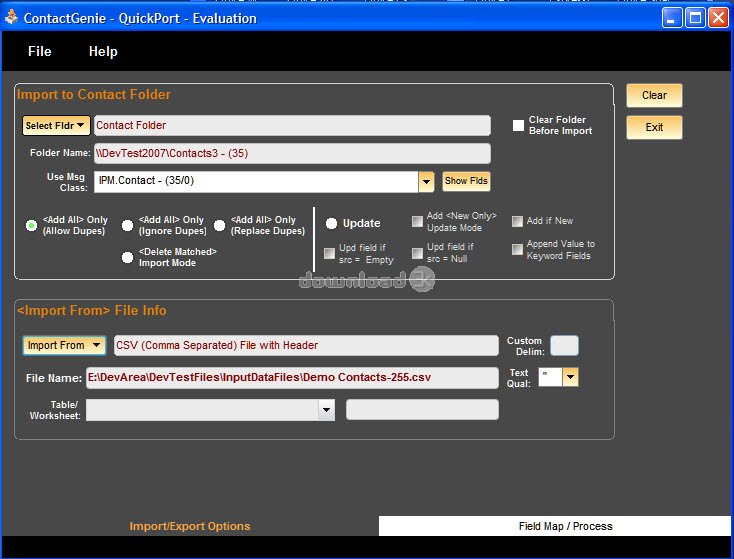Viewport: 734px width, 559px height.
Task: Click the Custom Delim input box
Action: coord(564,346)
